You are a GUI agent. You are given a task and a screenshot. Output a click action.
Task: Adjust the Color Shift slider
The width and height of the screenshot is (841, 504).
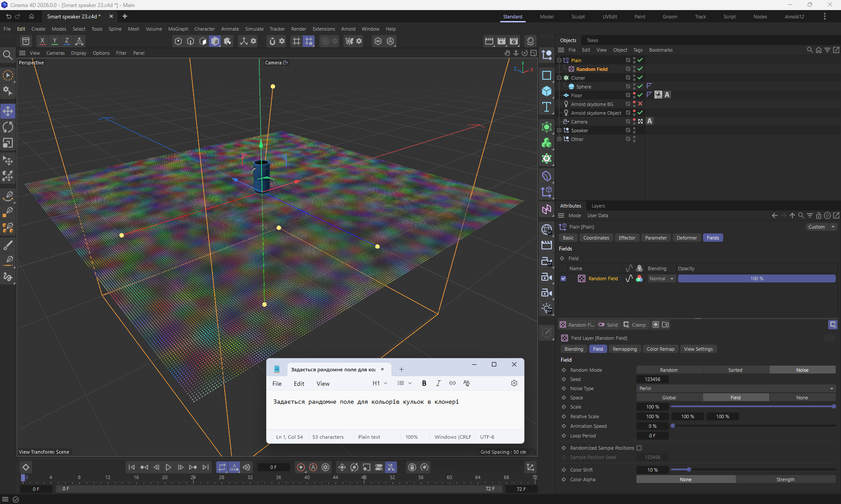[x=689, y=470]
